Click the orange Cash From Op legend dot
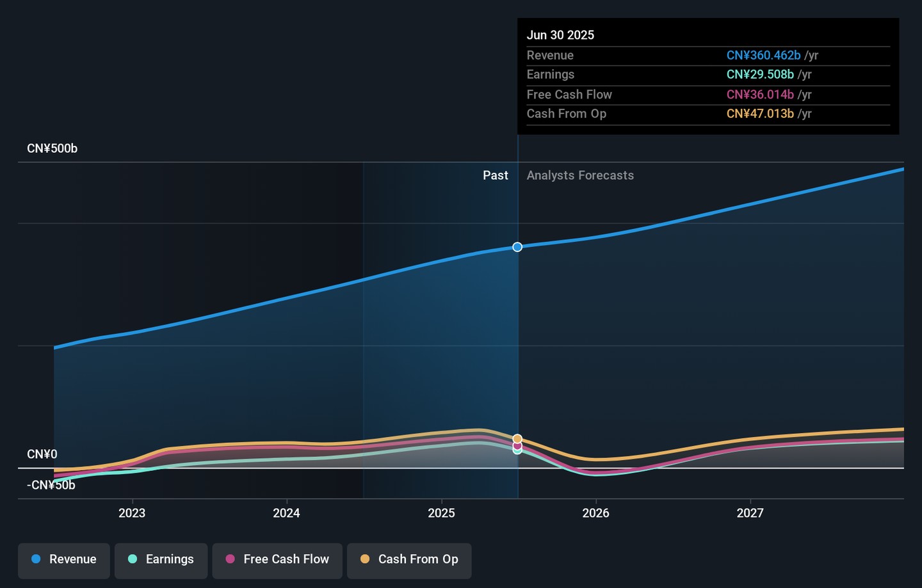922x588 pixels. point(365,559)
